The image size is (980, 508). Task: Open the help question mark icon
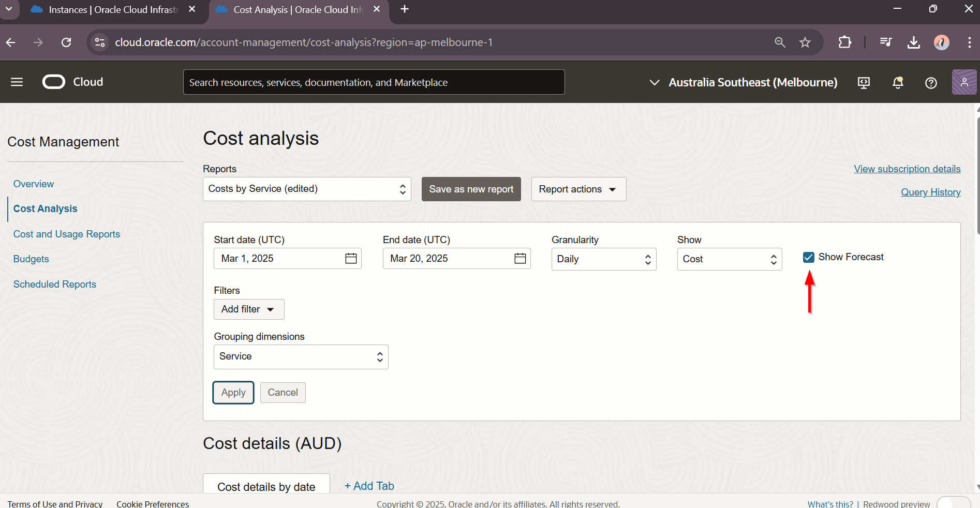pyautogui.click(x=931, y=83)
